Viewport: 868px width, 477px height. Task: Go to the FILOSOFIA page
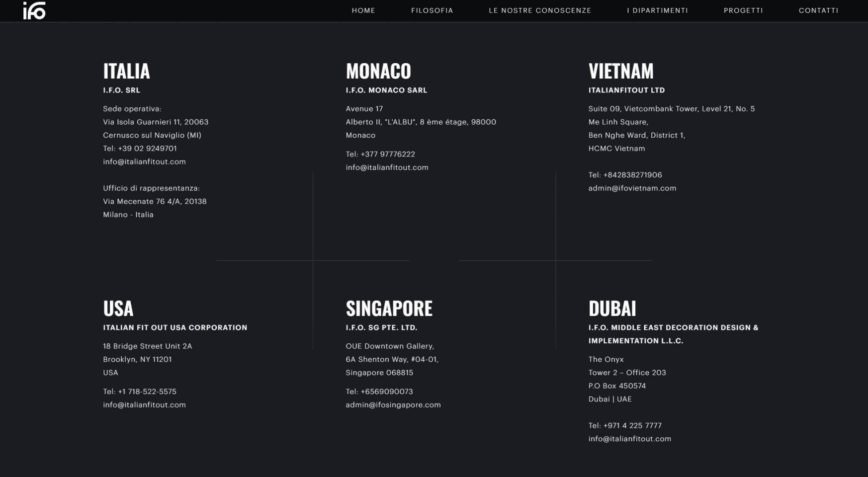[432, 10]
